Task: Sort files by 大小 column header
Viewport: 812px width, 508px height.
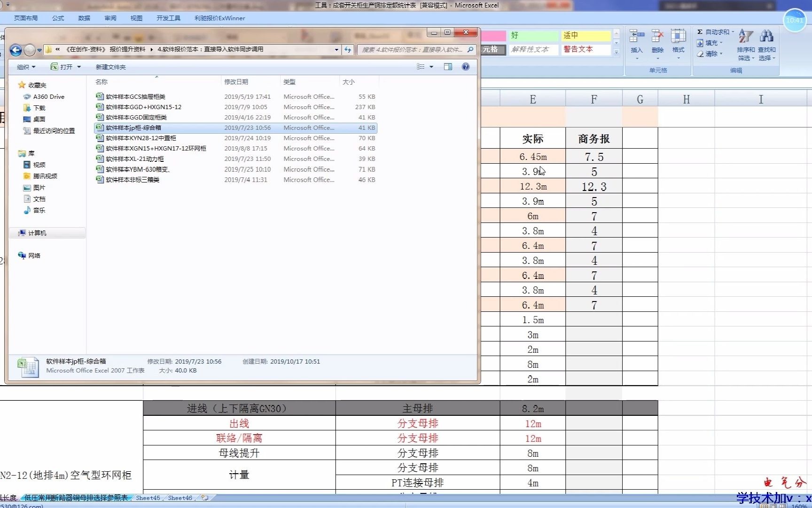Action: (359, 82)
